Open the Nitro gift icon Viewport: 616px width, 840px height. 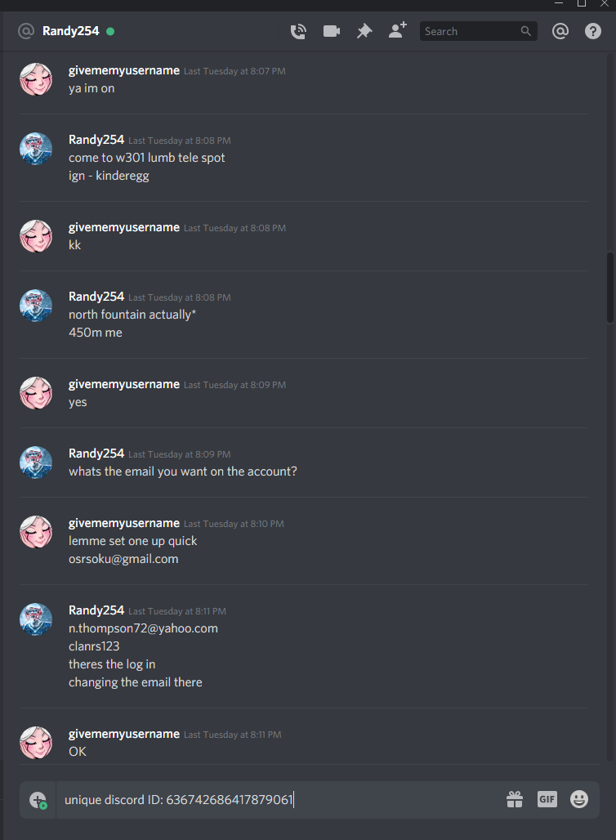515,799
